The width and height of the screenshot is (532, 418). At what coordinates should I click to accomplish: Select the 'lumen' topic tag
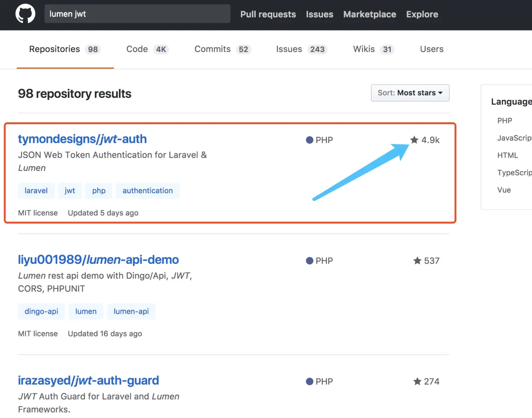pos(86,311)
